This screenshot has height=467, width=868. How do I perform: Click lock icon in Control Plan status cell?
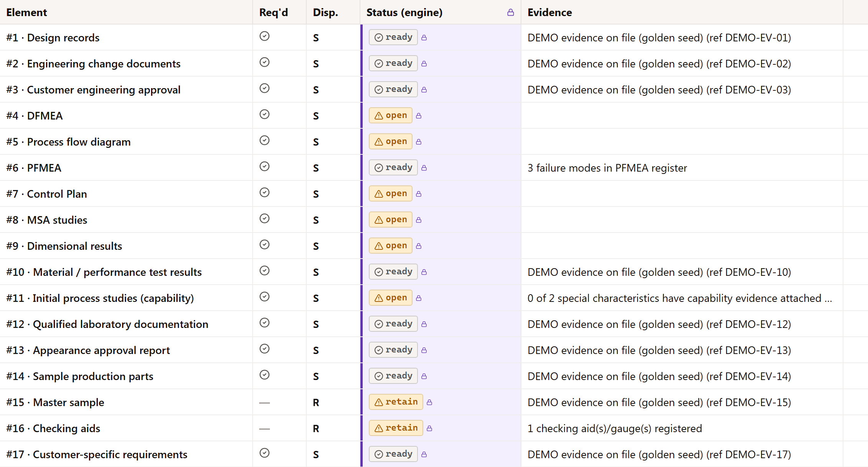tap(419, 194)
